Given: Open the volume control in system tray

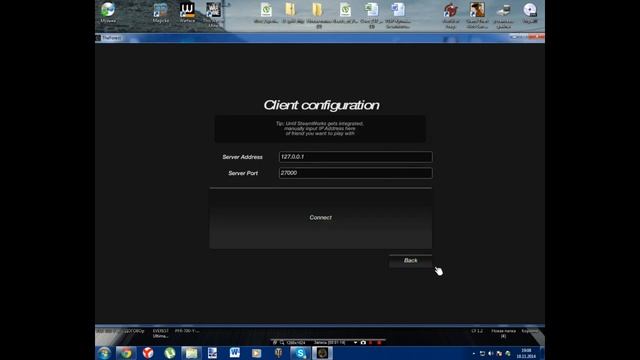Looking at the screenshot, I should [491, 353].
